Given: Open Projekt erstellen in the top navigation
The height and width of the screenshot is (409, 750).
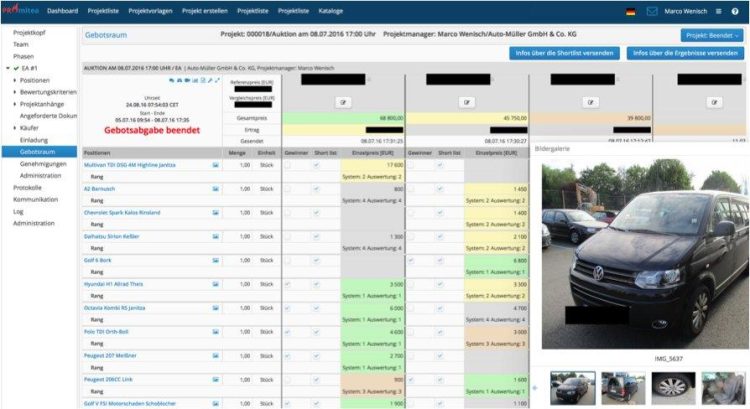Looking at the screenshot, I should [205, 11].
